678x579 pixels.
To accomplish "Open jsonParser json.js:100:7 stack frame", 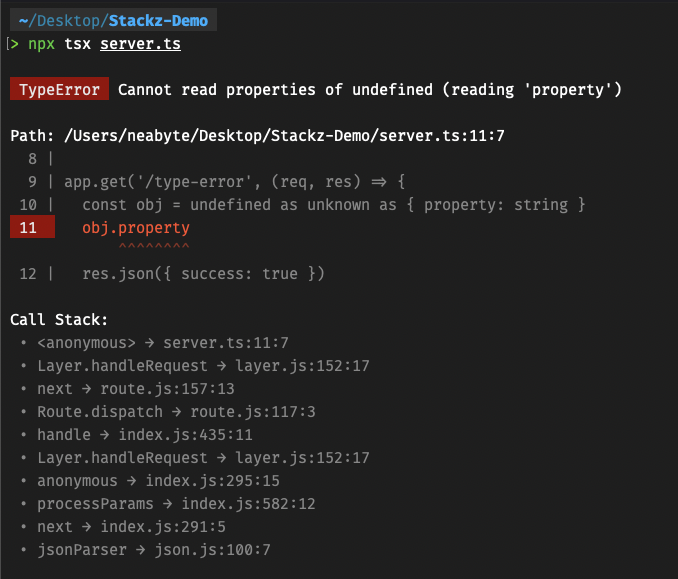I will (x=154, y=550).
